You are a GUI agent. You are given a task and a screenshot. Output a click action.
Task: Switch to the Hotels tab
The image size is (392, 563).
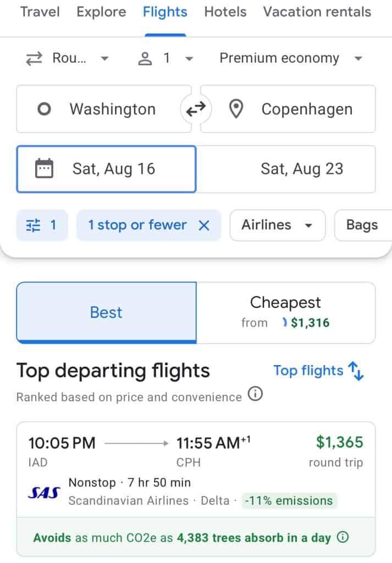(x=226, y=12)
